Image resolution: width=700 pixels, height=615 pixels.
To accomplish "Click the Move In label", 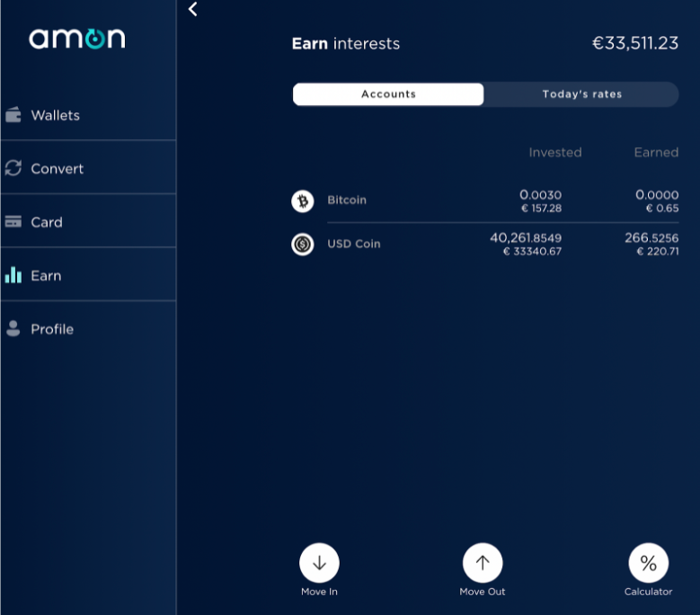I will click(319, 592).
